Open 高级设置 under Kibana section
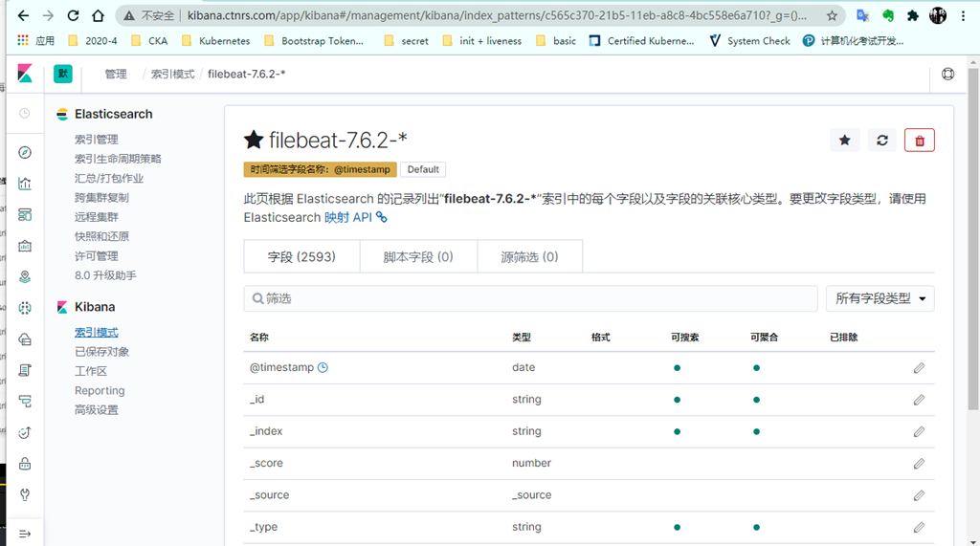 click(97, 410)
